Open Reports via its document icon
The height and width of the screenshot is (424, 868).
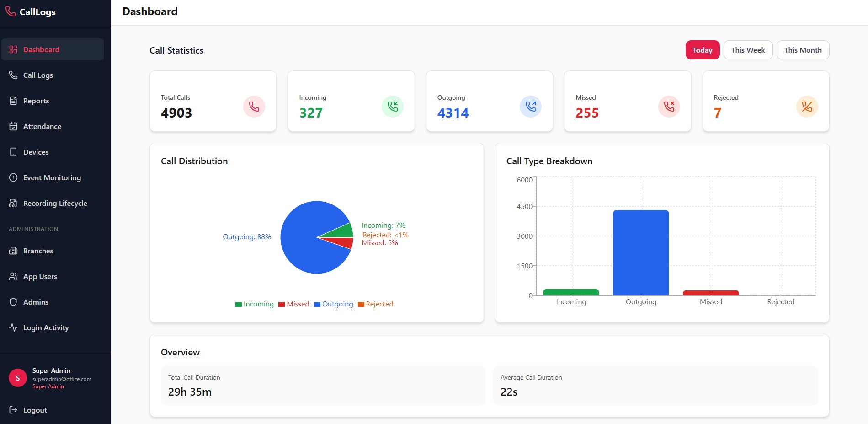click(x=14, y=101)
